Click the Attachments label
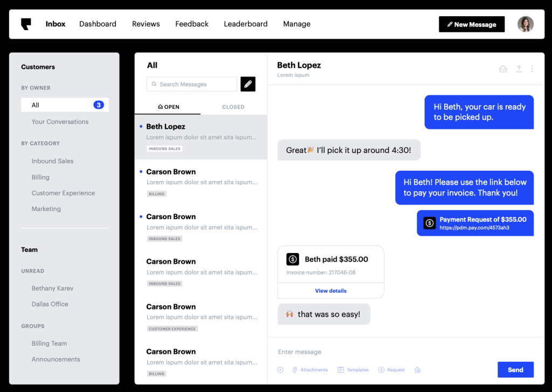The image size is (552, 392). pos(314,370)
